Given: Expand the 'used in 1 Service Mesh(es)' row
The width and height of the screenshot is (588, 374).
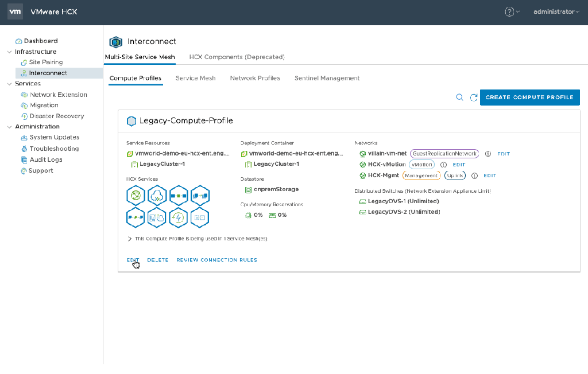Looking at the screenshot, I should (x=130, y=239).
